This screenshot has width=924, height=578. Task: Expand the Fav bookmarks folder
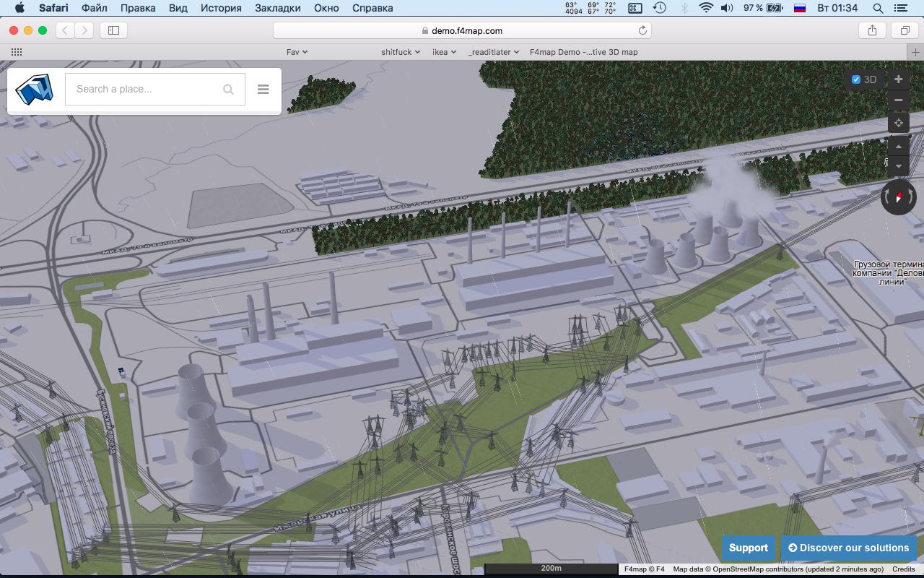pos(297,52)
